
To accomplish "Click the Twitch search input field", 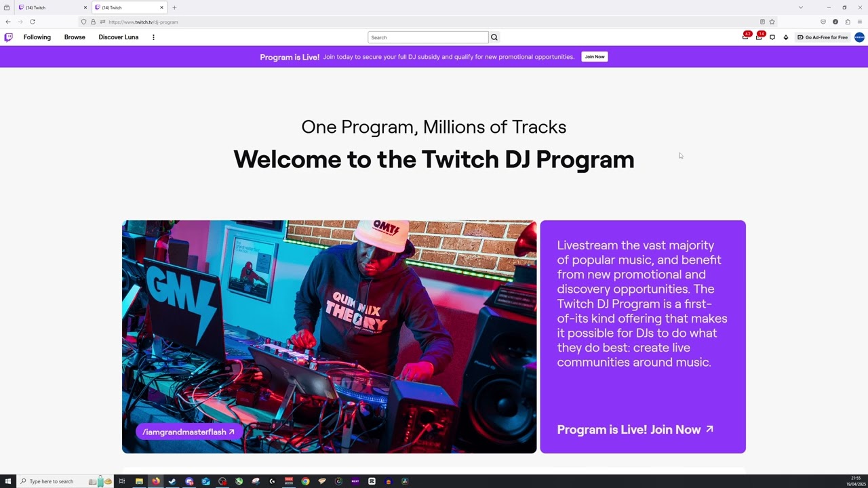I will 428,37.
